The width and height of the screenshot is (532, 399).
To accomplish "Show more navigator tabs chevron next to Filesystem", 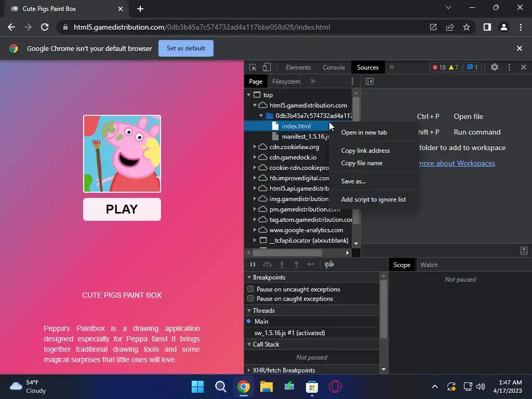I will point(313,81).
